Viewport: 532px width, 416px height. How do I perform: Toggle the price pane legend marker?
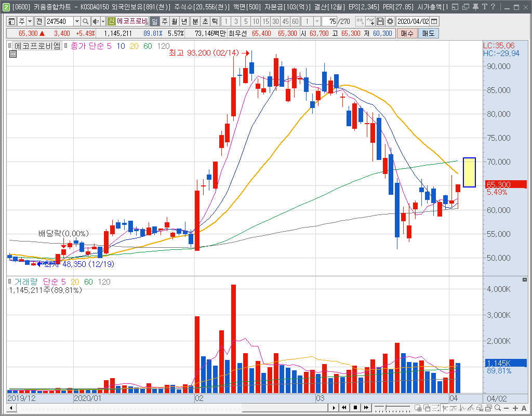[x=9, y=45]
